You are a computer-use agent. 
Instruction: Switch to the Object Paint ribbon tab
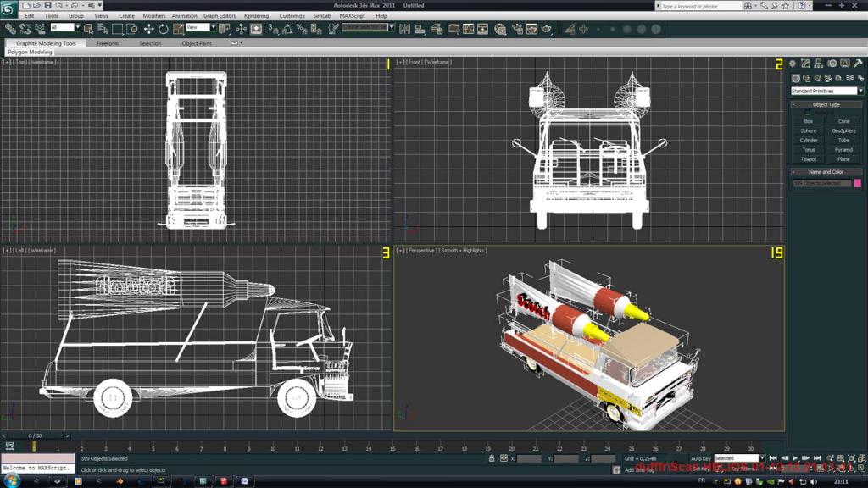197,43
